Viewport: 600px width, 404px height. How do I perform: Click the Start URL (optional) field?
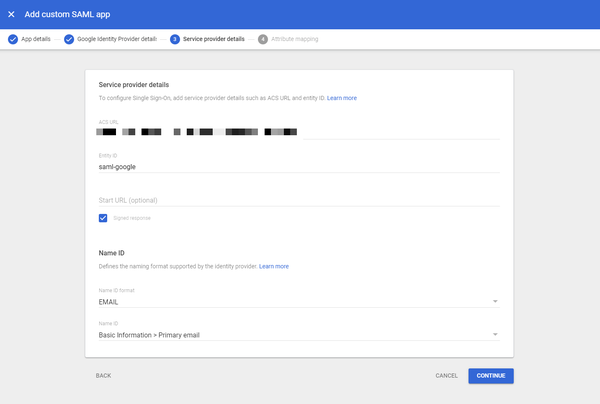(299, 200)
